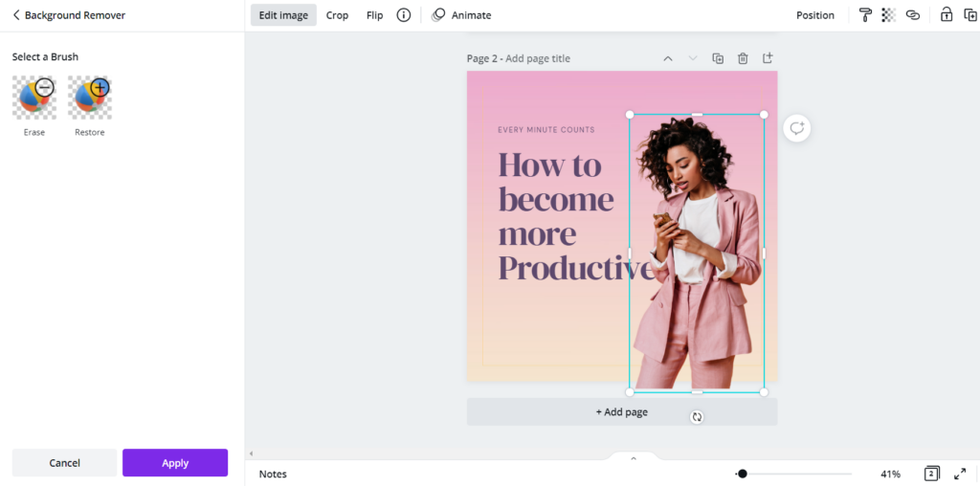This screenshot has width=980, height=486.
Task: Open the Position panel
Action: coord(815,15)
